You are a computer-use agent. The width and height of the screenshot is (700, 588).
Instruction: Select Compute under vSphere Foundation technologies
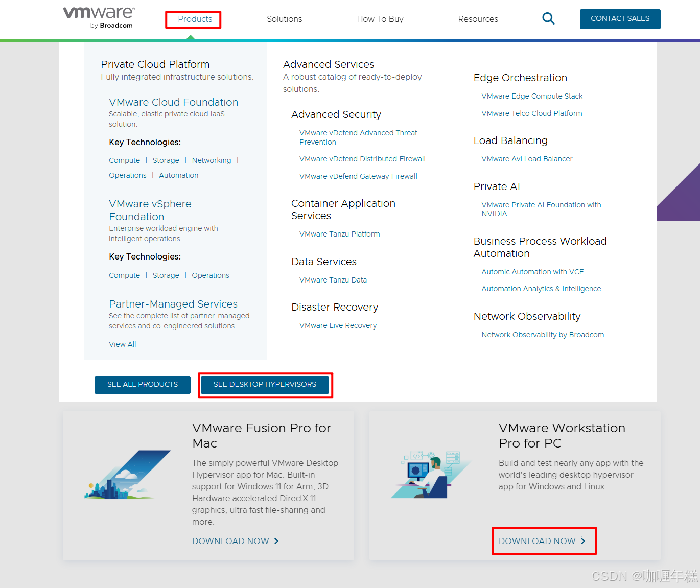coord(124,275)
